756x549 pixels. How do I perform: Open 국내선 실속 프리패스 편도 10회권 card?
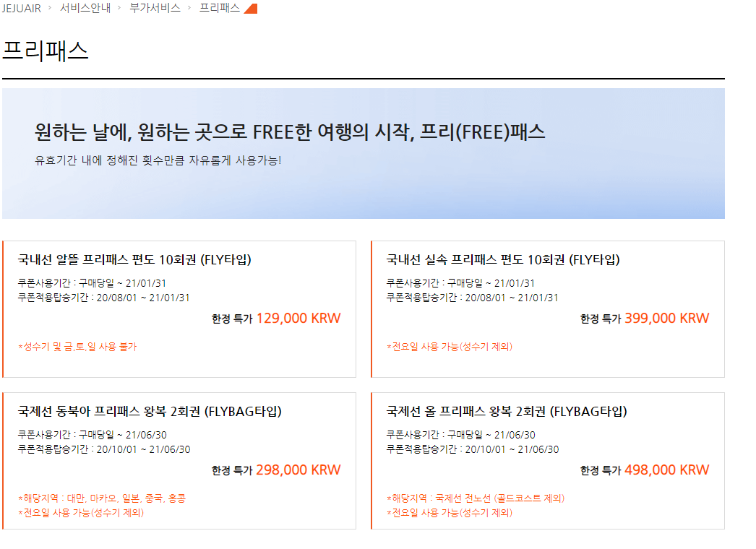pos(548,309)
